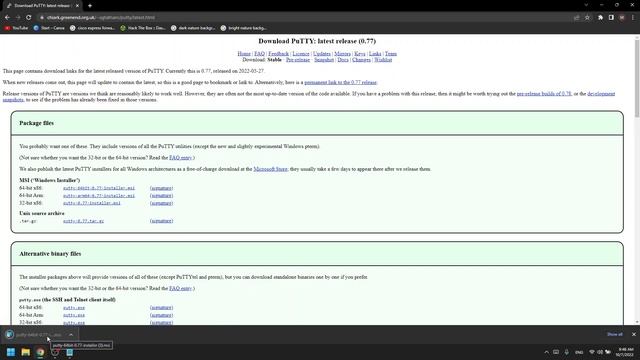This screenshot has width=640, height=360.
Task: Open the Snapshot download link
Action: (324, 60)
